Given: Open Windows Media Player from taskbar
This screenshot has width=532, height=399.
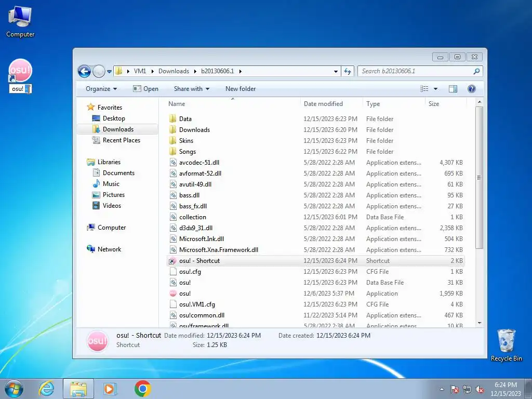Looking at the screenshot, I should (110, 389).
